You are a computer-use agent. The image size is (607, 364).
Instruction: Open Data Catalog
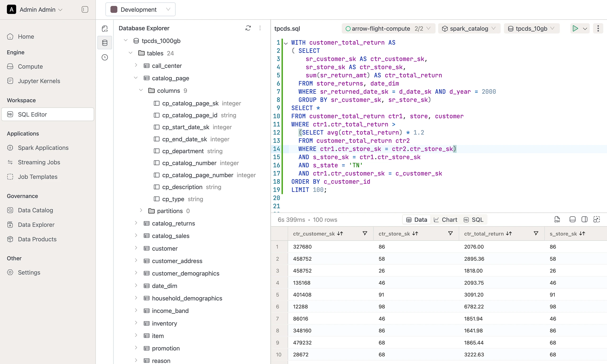[x=35, y=210]
